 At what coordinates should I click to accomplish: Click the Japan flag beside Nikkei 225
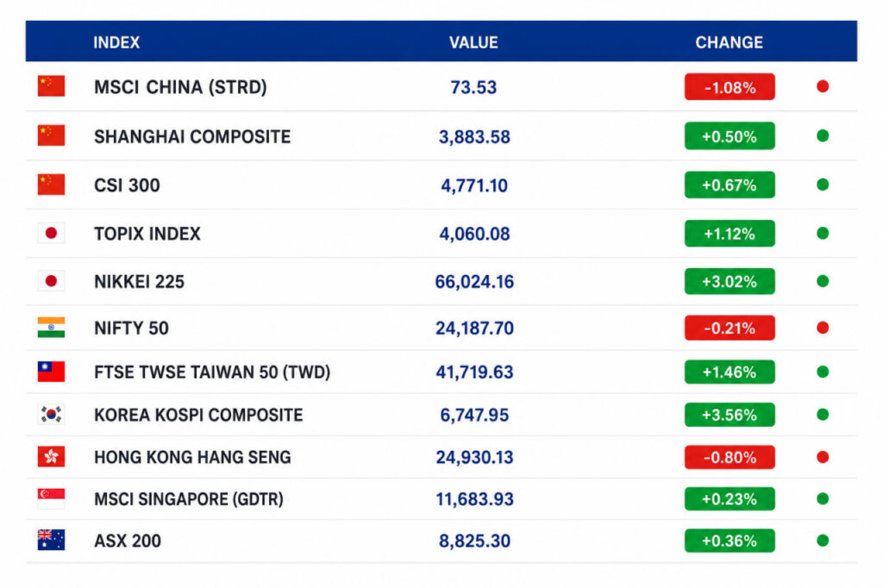pyautogui.click(x=51, y=280)
